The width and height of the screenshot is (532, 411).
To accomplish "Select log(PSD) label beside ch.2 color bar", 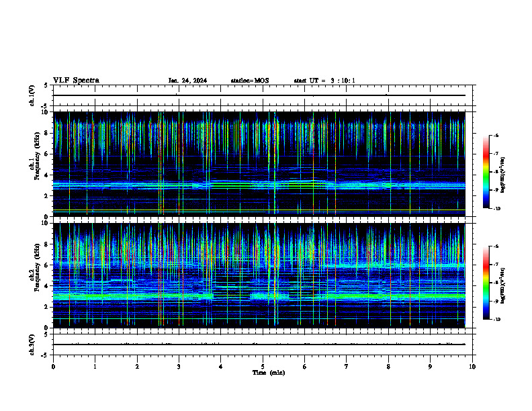I will [503, 285].
